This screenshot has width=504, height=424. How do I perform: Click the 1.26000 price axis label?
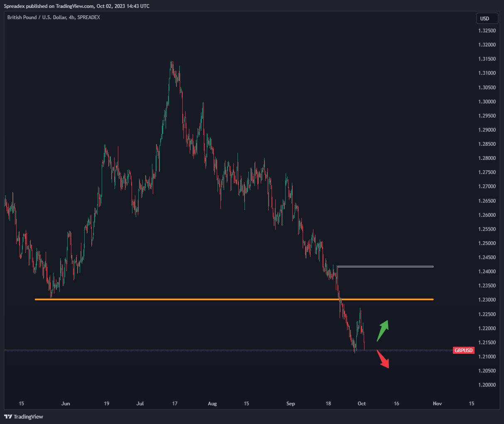click(487, 215)
